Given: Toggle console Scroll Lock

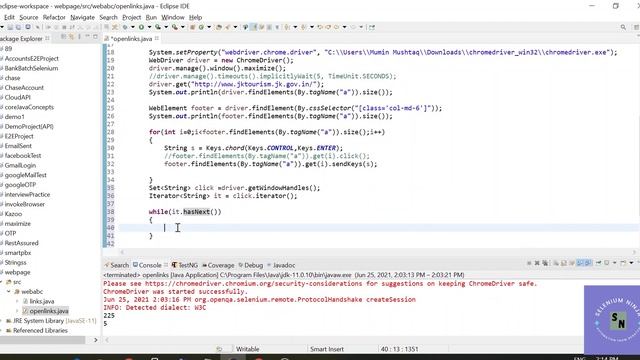Looking at the screenshot, I should (x=564, y=263).
